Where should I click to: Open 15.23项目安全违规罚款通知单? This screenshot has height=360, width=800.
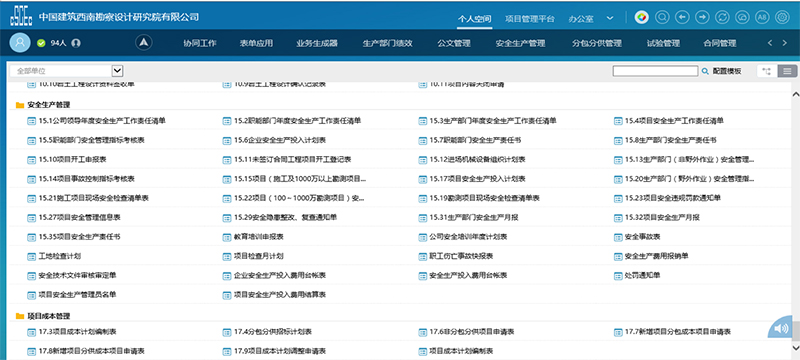[x=673, y=198]
